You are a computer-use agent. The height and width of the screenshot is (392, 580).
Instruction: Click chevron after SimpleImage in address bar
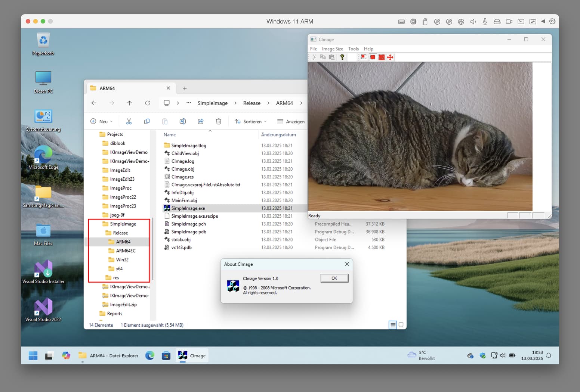[x=235, y=103]
